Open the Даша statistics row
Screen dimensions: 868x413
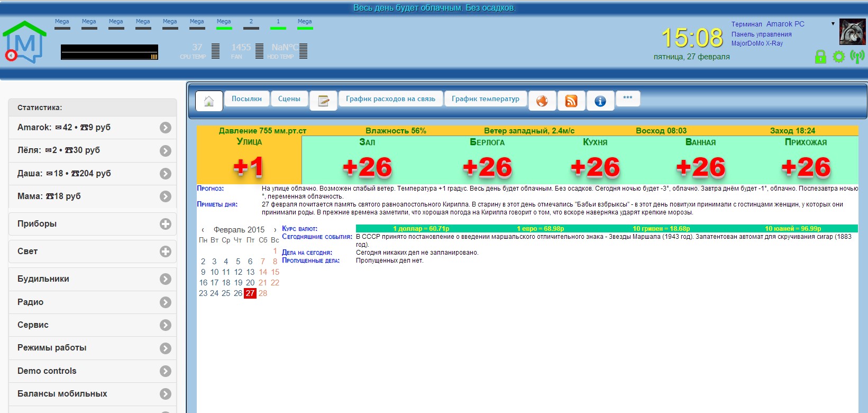93,174
